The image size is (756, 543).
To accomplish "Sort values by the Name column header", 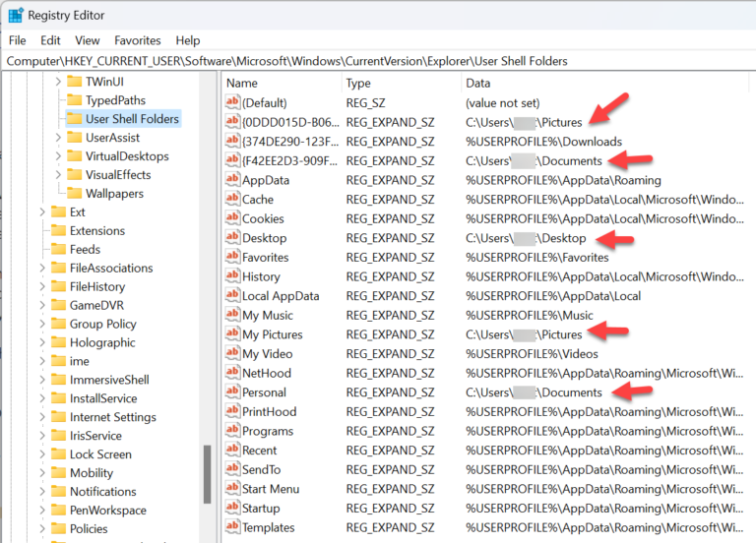I will pyautogui.click(x=281, y=84).
